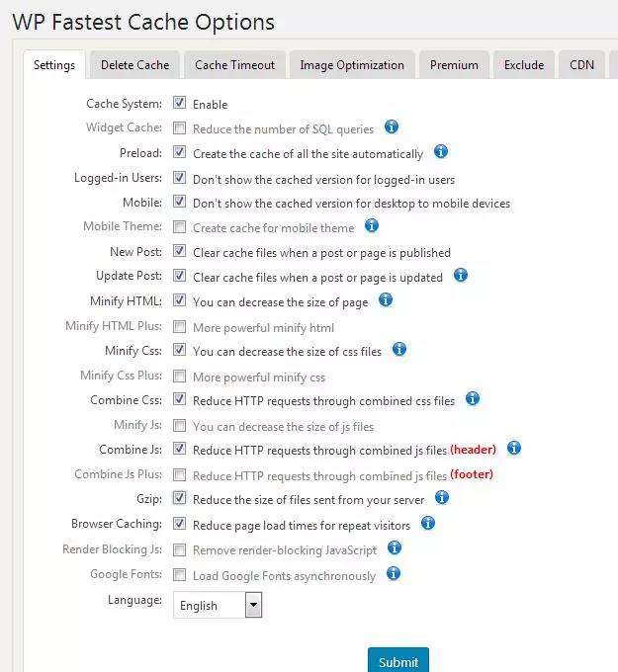Open Google Fonts info icon
The image size is (618, 672).
click(394, 573)
